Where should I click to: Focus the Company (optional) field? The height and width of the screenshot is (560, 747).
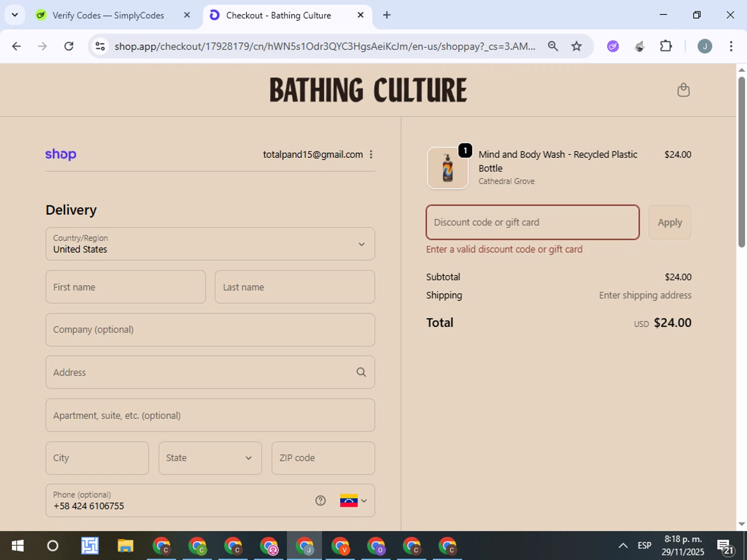[x=210, y=330]
